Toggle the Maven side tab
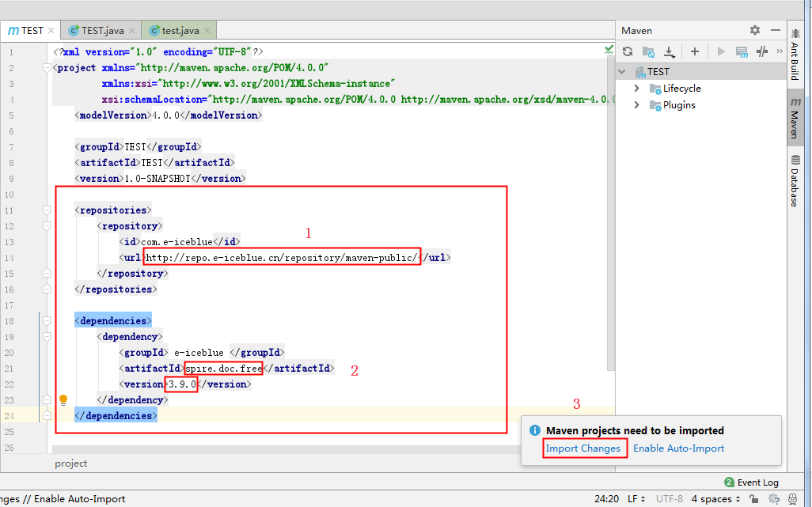 pos(795,118)
